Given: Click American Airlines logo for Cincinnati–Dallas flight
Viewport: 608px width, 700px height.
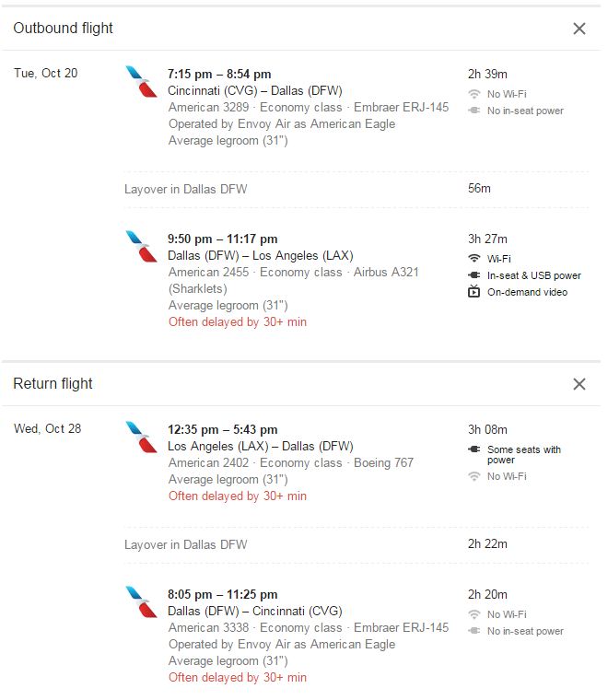Looking at the screenshot, I should click(x=141, y=82).
